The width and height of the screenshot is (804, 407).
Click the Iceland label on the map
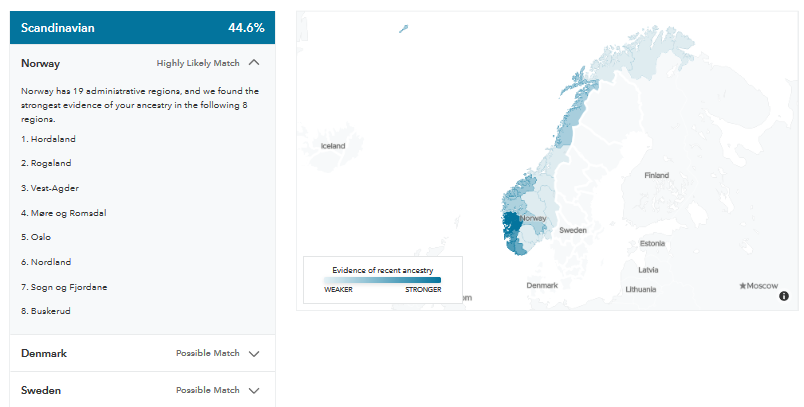click(333, 146)
